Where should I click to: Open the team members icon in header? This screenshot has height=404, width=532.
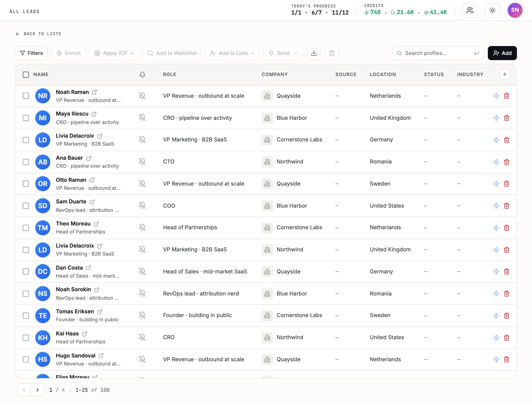[470, 10]
